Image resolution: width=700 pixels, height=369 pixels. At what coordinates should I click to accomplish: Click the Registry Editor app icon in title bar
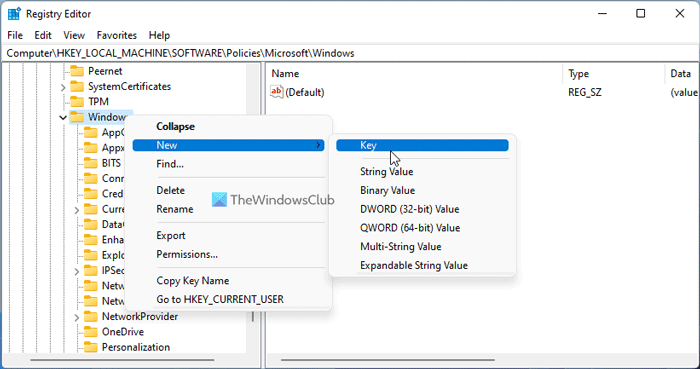coord(14,14)
